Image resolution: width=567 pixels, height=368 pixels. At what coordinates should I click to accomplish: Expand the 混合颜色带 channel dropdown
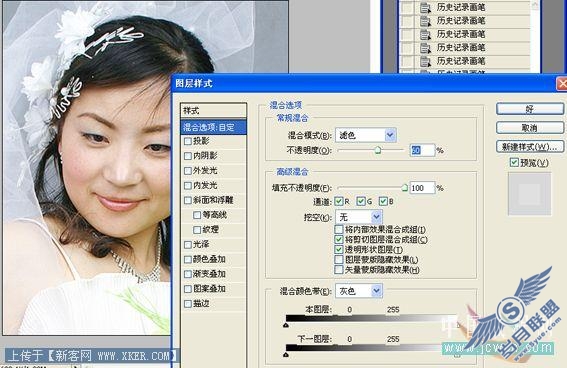coord(376,291)
